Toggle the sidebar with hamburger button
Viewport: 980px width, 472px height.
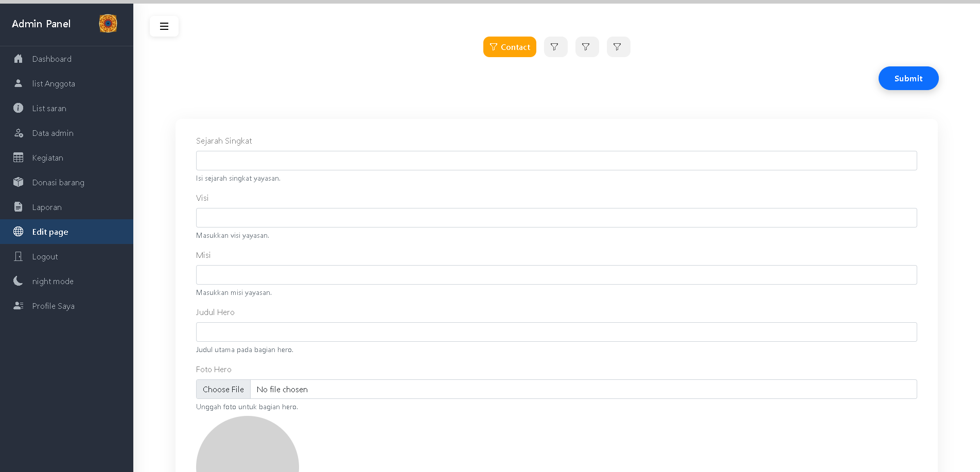point(164,26)
